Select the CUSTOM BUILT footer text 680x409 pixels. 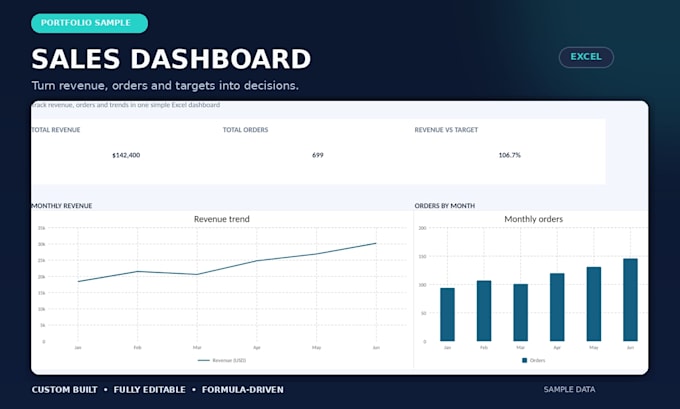click(x=64, y=389)
